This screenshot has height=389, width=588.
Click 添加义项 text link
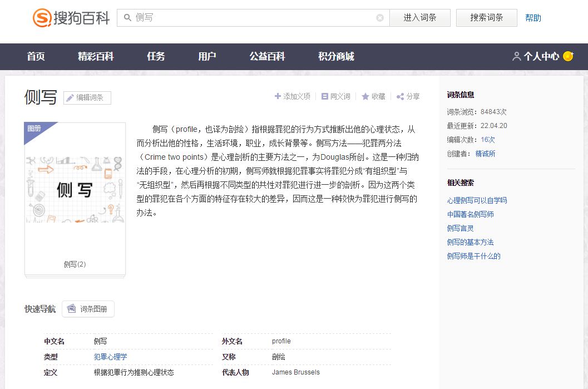(x=297, y=96)
